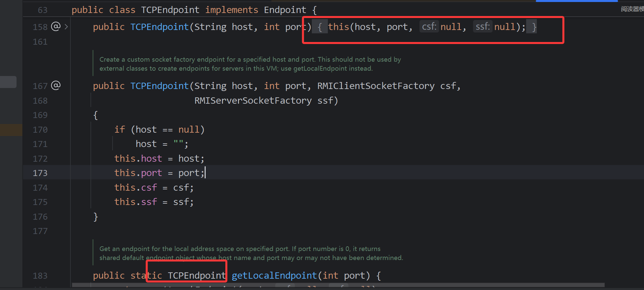
Task: Click the sticky class header line 63
Action: pos(194,10)
